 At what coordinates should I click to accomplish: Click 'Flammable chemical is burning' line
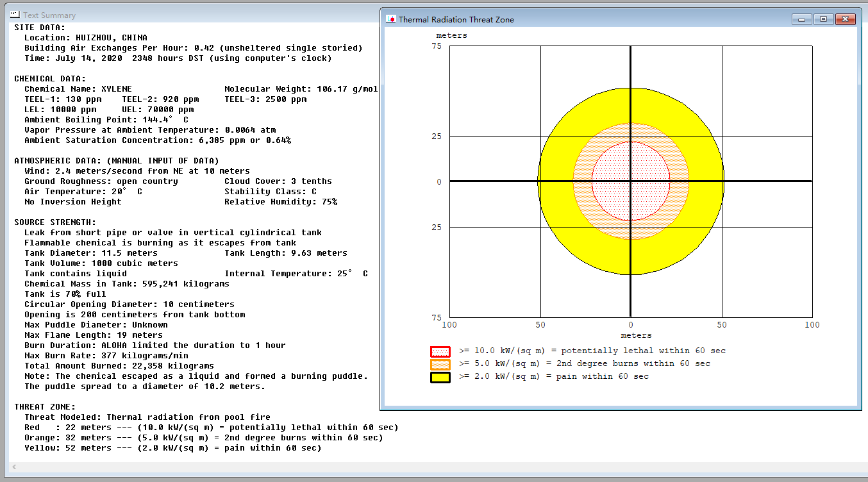point(160,243)
